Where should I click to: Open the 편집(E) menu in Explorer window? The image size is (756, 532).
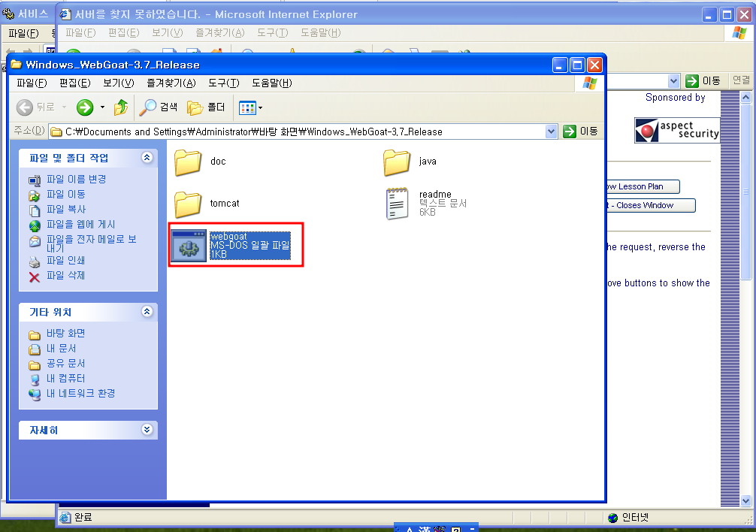74,83
